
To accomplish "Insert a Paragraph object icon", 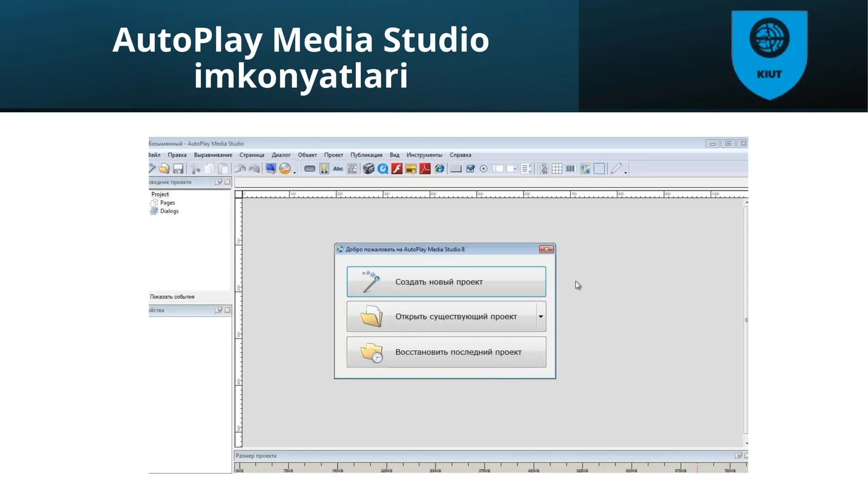I will tap(352, 169).
